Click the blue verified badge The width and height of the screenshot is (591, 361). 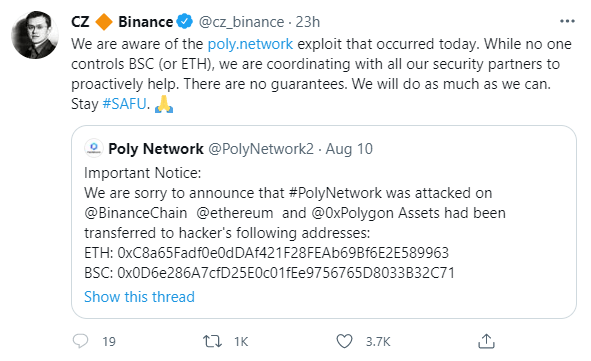(x=185, y=21)
